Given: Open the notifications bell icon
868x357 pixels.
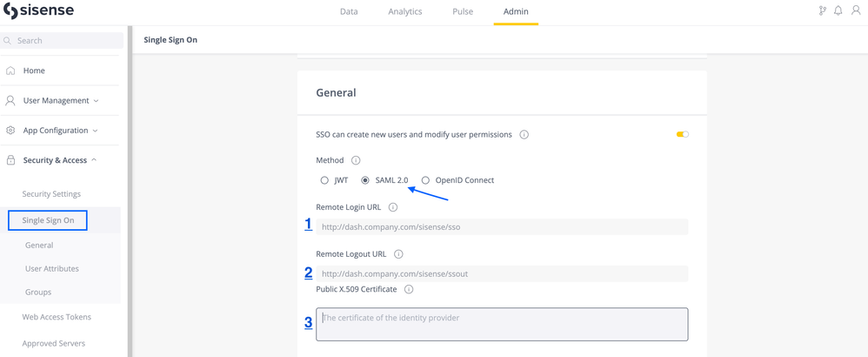Looking at the screenshot, I should coord(838,11).
